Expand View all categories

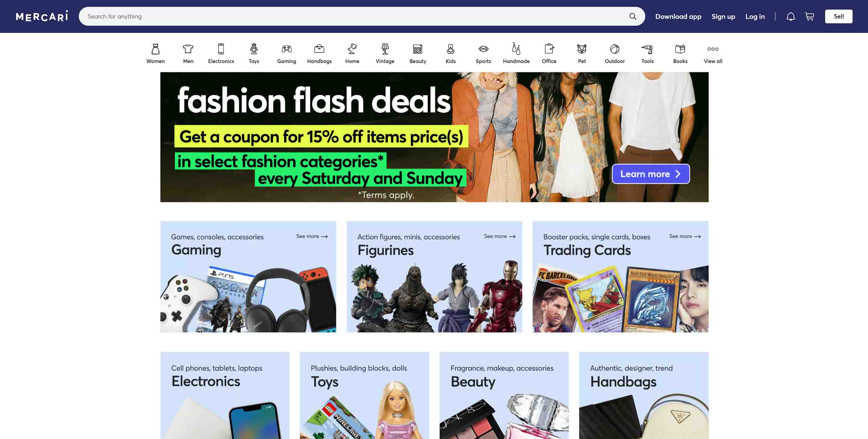click(713, 53)
